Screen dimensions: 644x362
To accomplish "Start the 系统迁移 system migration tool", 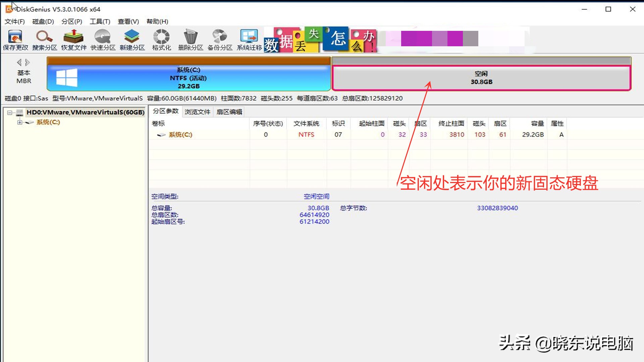I will (249, 39).
